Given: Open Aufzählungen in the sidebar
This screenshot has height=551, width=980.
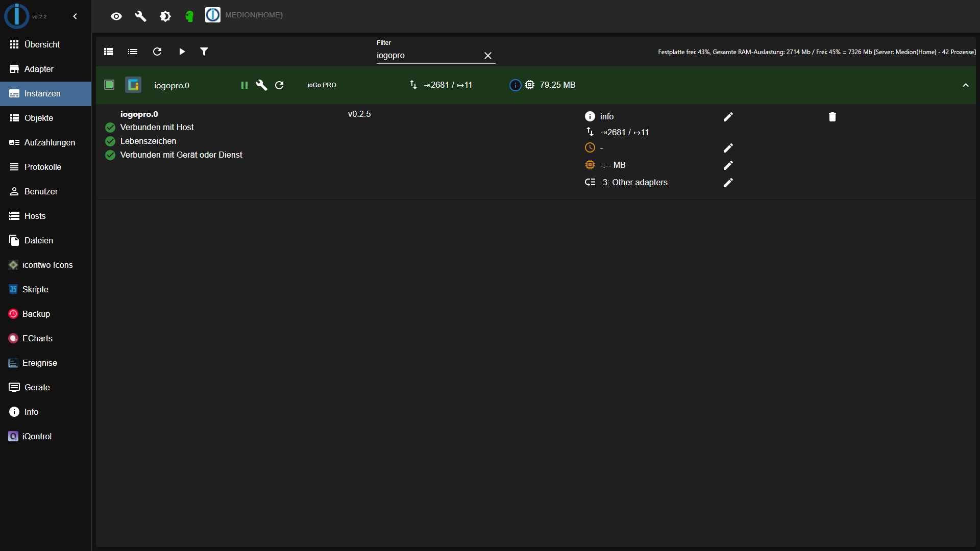Looking at the screenshot, I should coord(46,142).
